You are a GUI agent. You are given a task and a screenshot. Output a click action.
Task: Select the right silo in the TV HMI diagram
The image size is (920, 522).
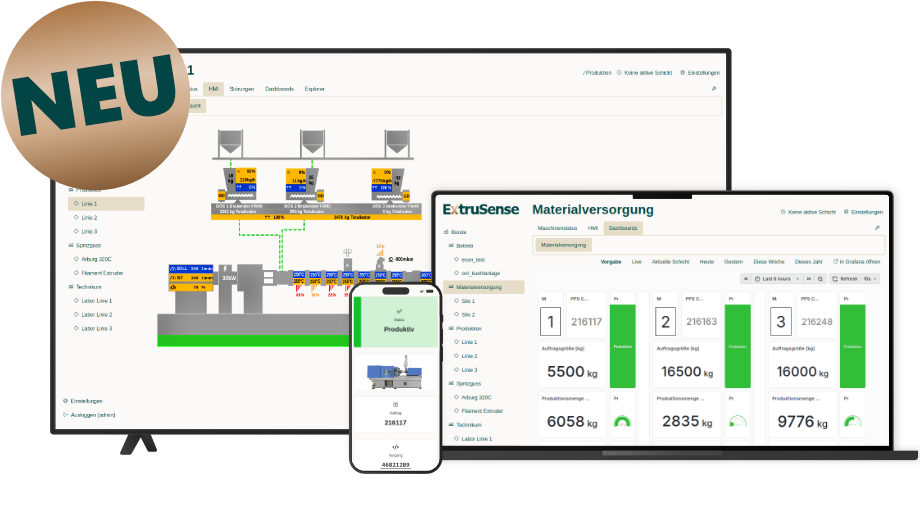point(397,143)
